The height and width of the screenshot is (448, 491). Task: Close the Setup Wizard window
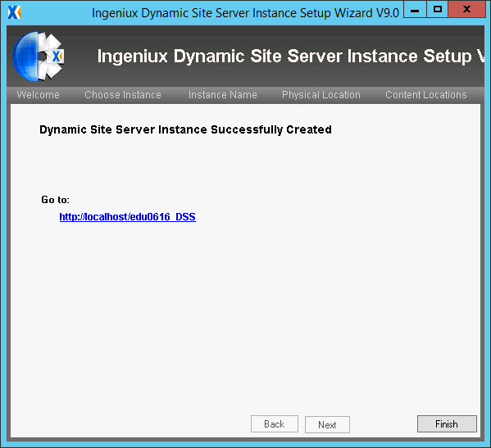tap(466, 9)
